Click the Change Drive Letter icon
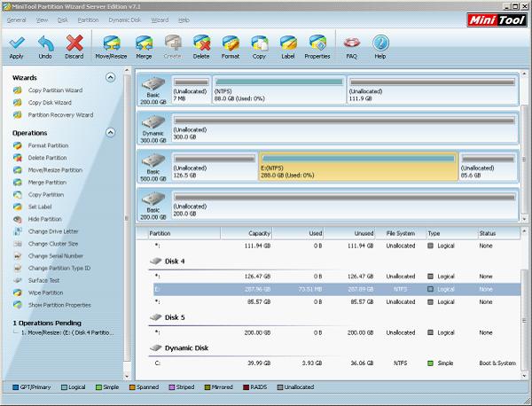Viewport: 532px width, 406px height. [18, 231]
